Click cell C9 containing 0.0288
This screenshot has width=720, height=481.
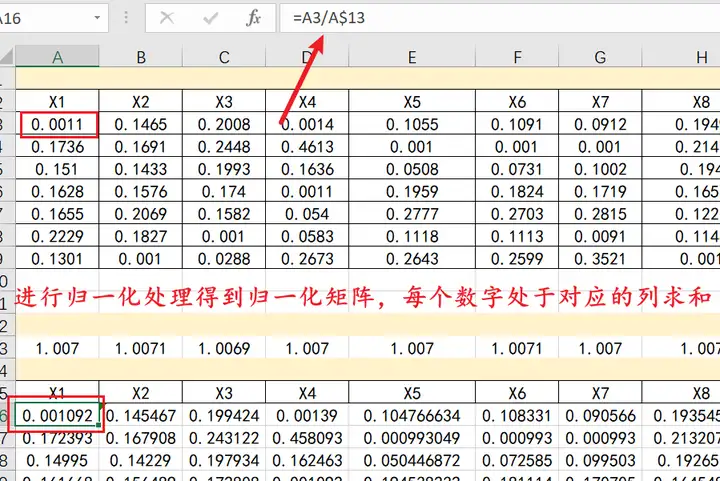(x=224, y=259)
